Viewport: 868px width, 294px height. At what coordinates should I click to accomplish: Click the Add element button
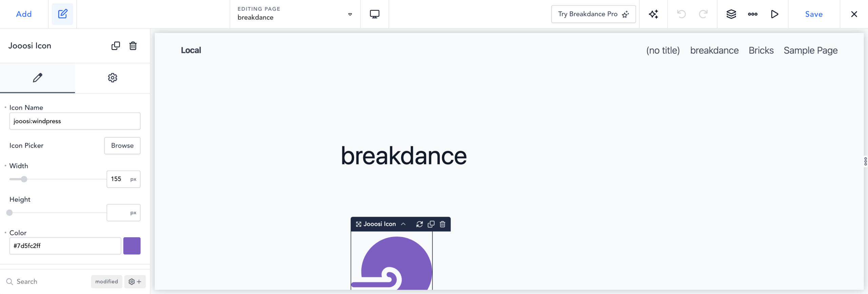24,14
